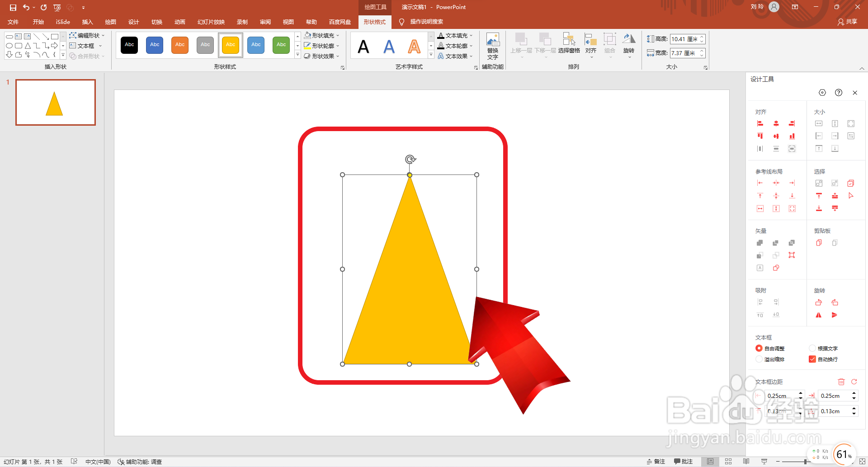Select black Abc shape style swatch
868x467 pixels.
[129, 45]
